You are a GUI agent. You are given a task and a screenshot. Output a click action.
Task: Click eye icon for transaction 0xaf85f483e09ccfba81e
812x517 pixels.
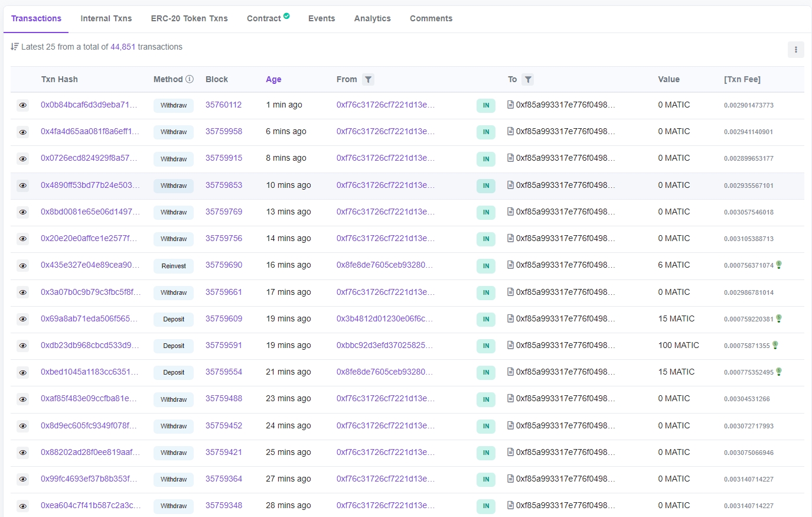pos(22,399)
